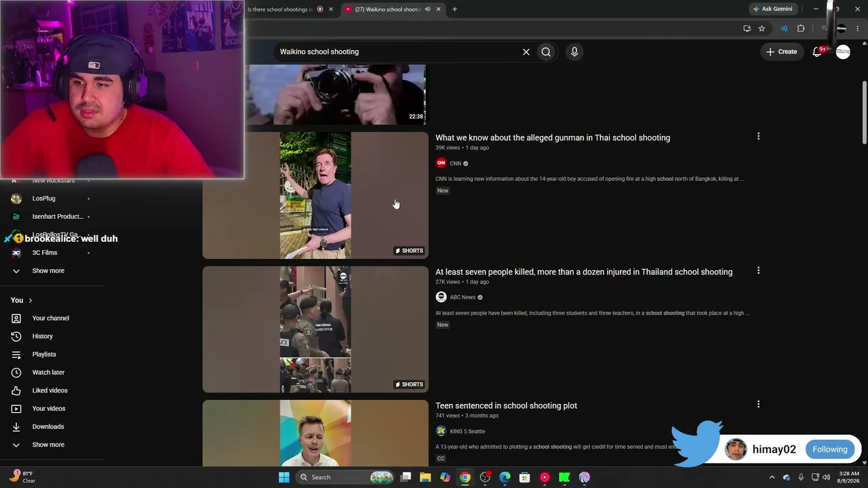Open the Chrome extensions puzzle icon
The image size is (868, 488).
[x=801, y=28]
